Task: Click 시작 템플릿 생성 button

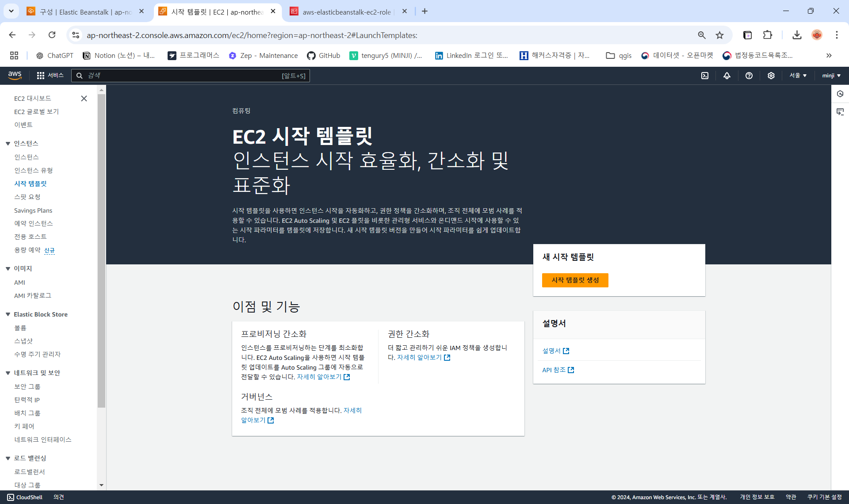Action: pyautogui.click(x=575, y=280)
